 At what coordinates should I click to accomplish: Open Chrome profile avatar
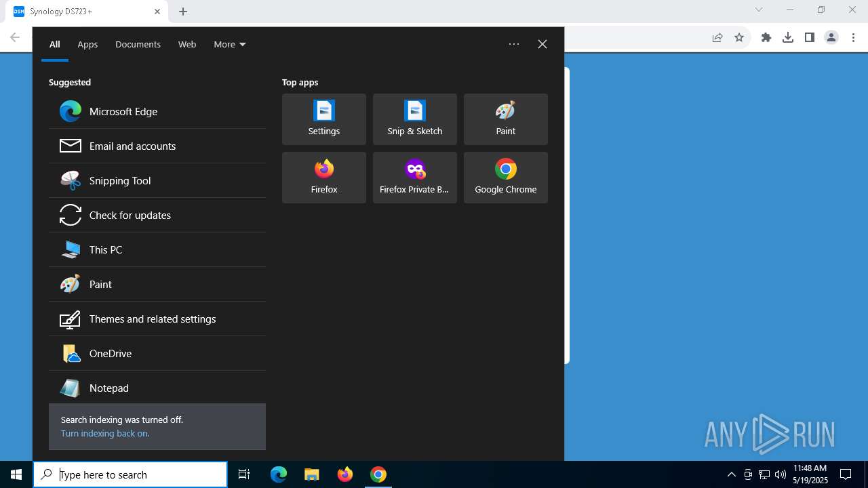(x=831, y=37)
